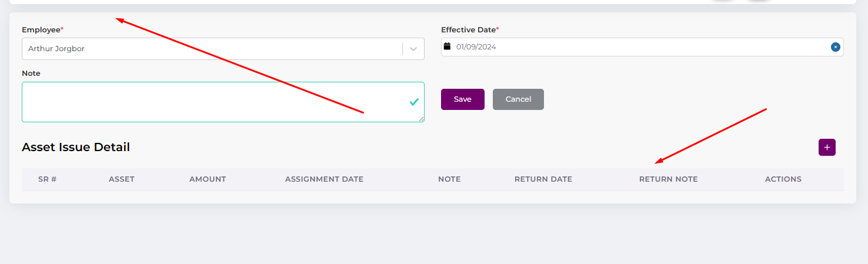
Task: Select the Assignment Date column header
Action: pyautogui.click(x=324, y=179)
